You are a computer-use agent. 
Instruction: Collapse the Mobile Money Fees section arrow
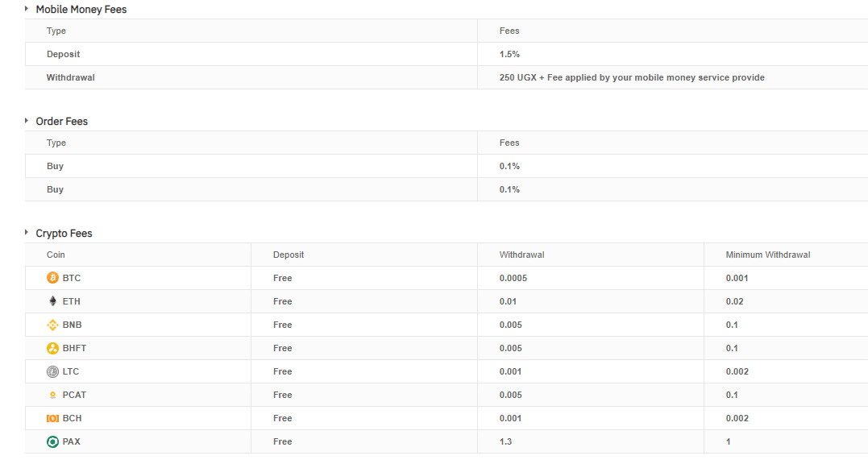(x=27, y=9)
